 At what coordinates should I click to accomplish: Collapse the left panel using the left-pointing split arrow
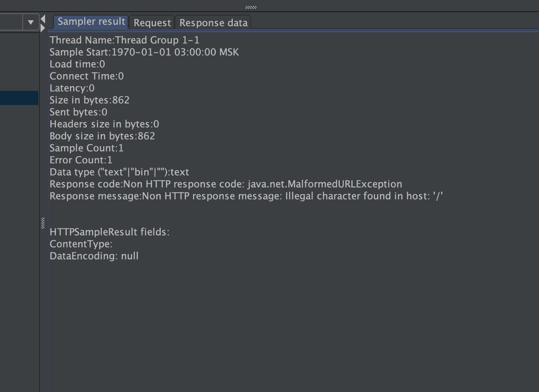click(43, 19)
